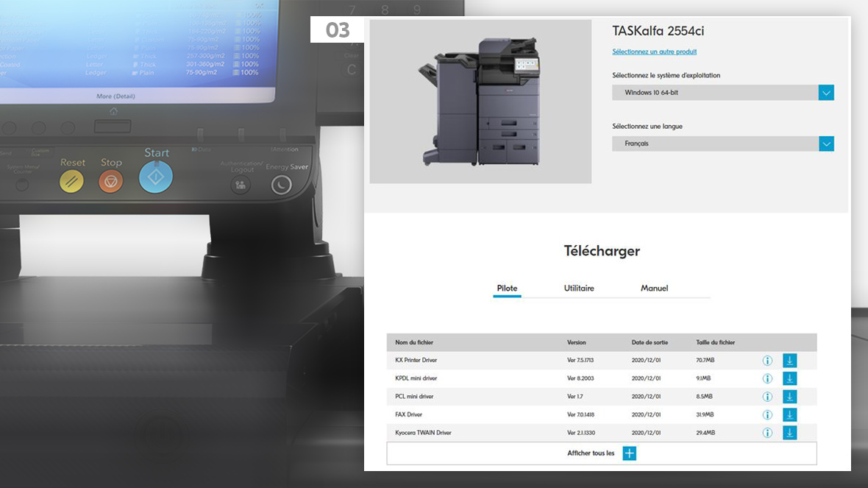This screenshot has height=488, width=868.
Task: Download the FAX Driver file
Action: pyautogui.click(x=789, y=414)
